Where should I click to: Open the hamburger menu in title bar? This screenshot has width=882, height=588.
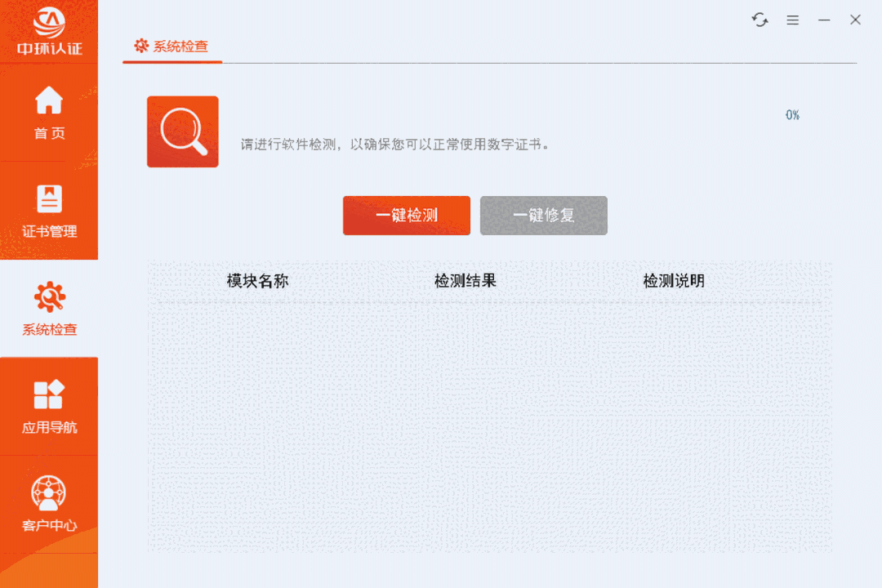coord(792,20)
